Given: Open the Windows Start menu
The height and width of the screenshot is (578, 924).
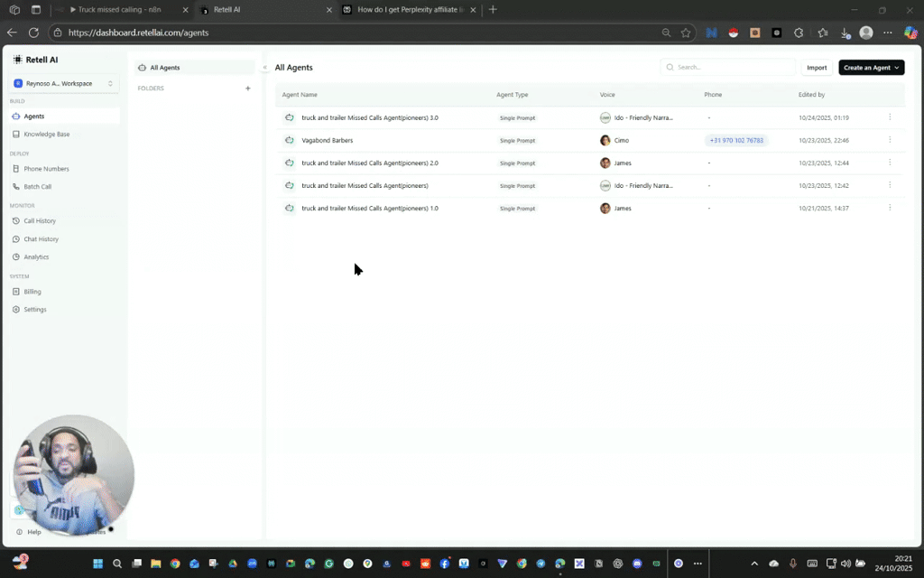Looking at the screenshot, I should (x=97, y=564).
